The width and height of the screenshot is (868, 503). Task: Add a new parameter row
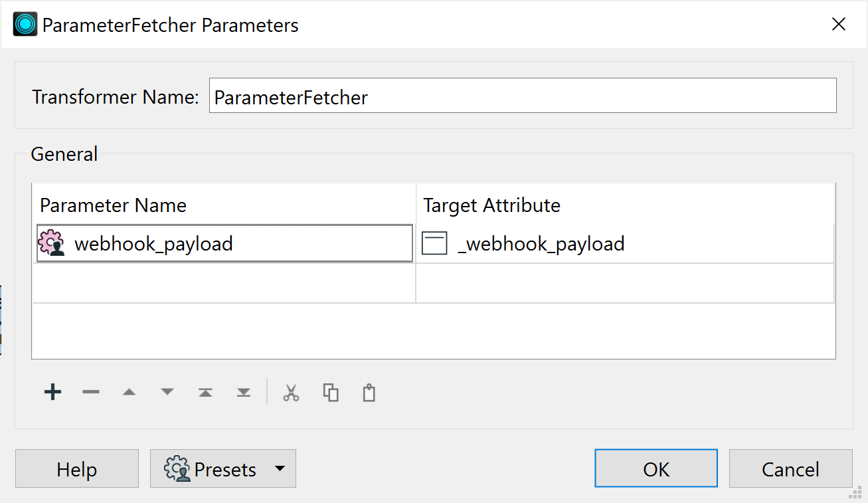click(52, 392)
